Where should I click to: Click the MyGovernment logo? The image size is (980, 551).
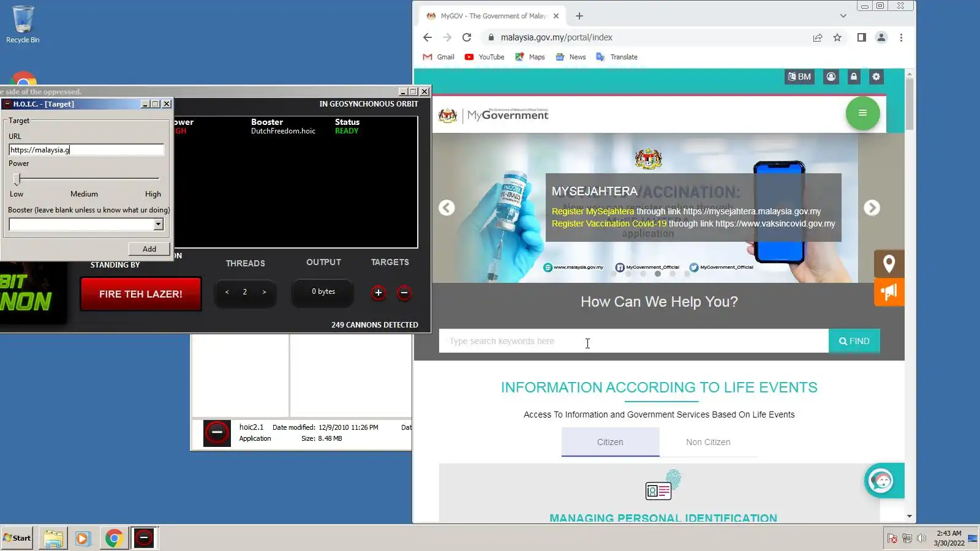click(x=494, y=115)
